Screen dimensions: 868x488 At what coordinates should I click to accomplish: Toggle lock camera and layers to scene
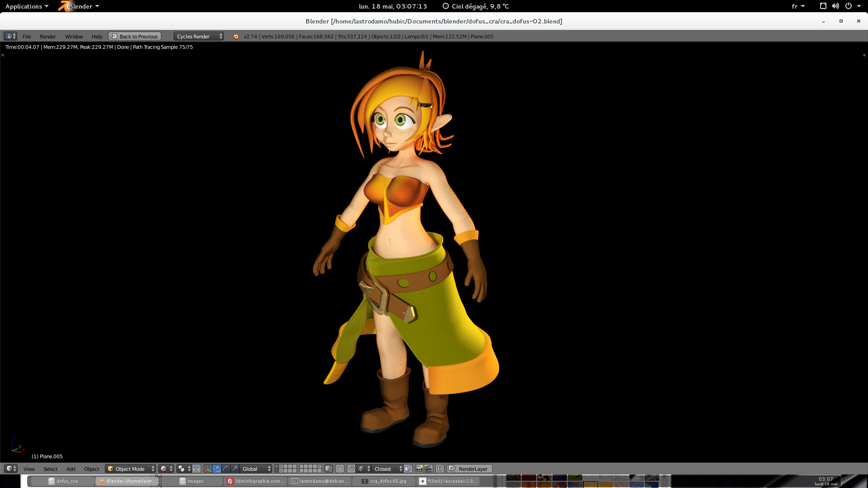[x=329, y=469]
